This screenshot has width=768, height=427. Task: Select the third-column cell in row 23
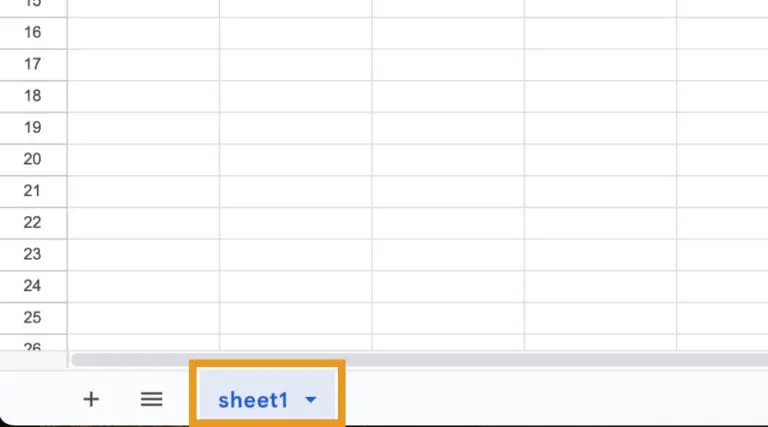447,254
